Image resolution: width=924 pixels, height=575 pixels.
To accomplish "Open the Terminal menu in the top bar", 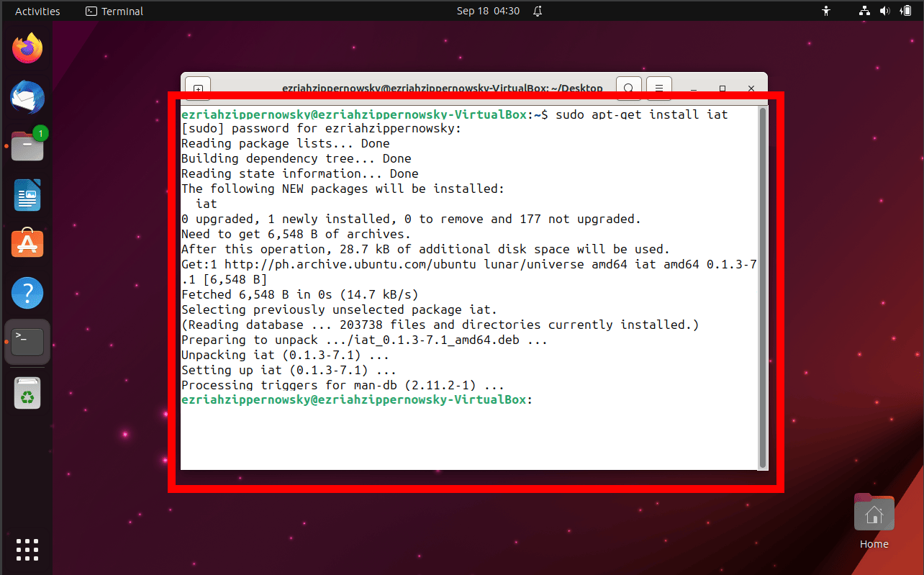I will pyautogui.click(x=114, y=11).
